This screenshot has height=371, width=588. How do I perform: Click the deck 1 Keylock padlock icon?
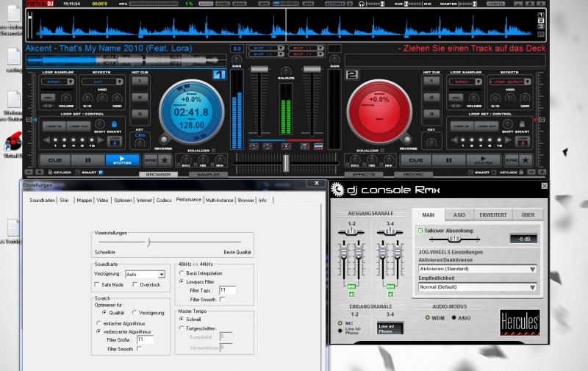tap(50, 173)
